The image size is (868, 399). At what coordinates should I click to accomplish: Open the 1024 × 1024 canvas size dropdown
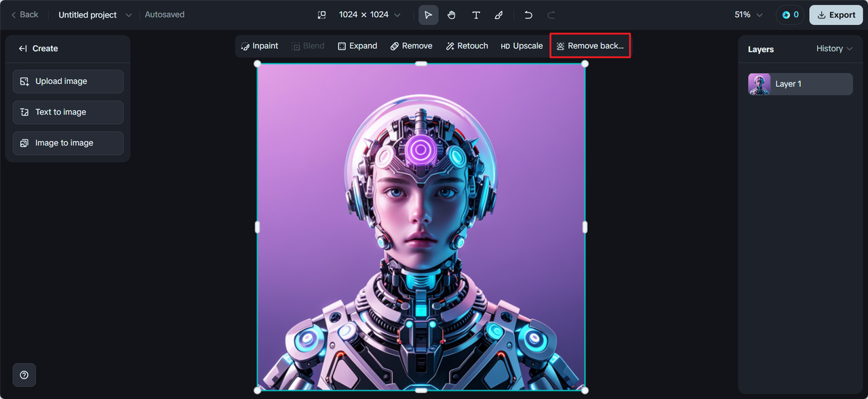point(370,15)
